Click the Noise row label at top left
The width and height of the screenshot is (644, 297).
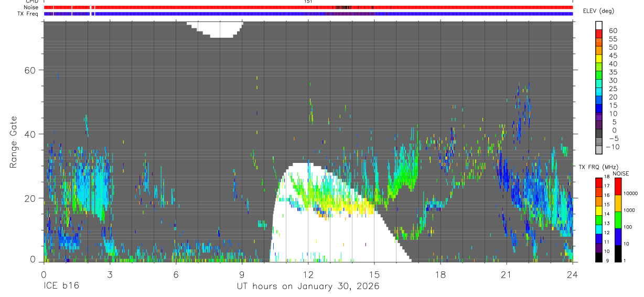point(31,7)
